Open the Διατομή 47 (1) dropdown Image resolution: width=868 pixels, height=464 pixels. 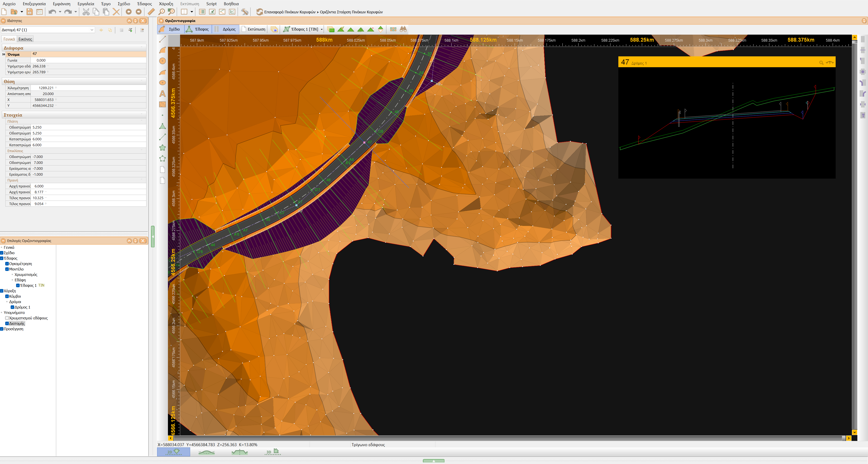pyautogui.click(x=92, y=30)
